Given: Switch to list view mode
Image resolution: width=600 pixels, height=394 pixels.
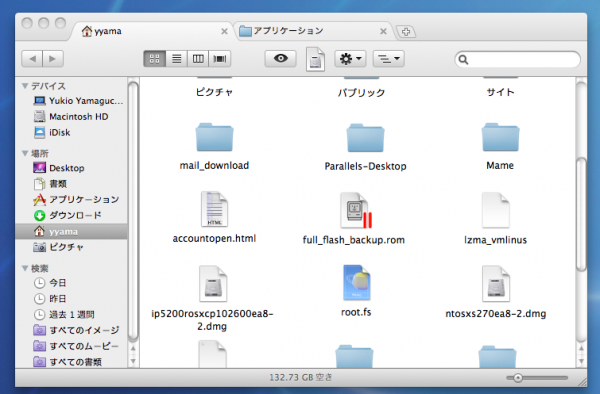Looking at the screenshot, I should (x=176, y=59).
